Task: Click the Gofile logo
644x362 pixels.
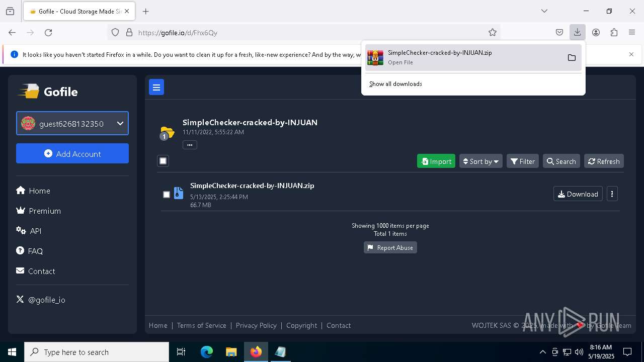Action: pos(48,92)
